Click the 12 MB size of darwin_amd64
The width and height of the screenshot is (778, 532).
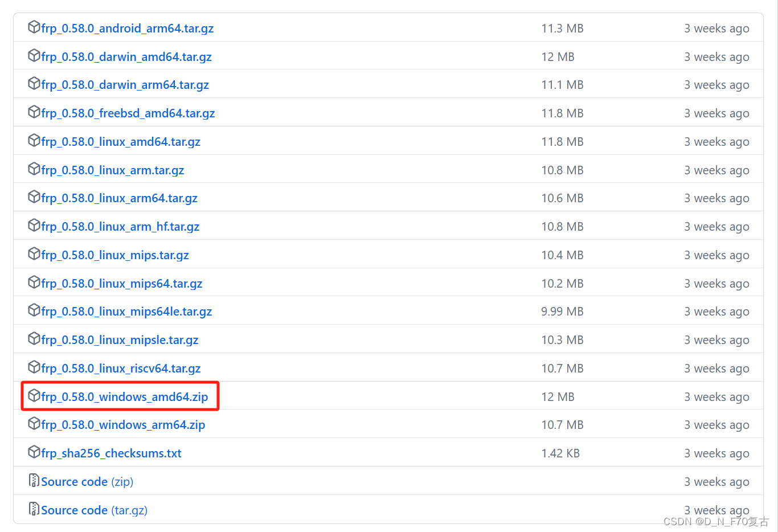coord(558,57)
